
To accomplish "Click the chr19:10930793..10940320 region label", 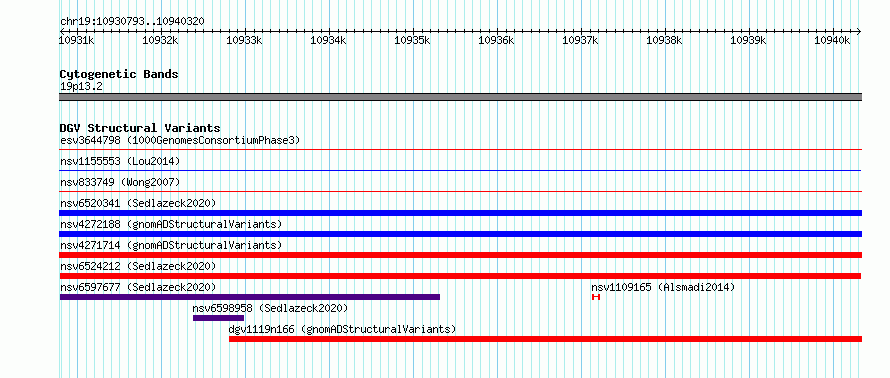I will point(132,22).
